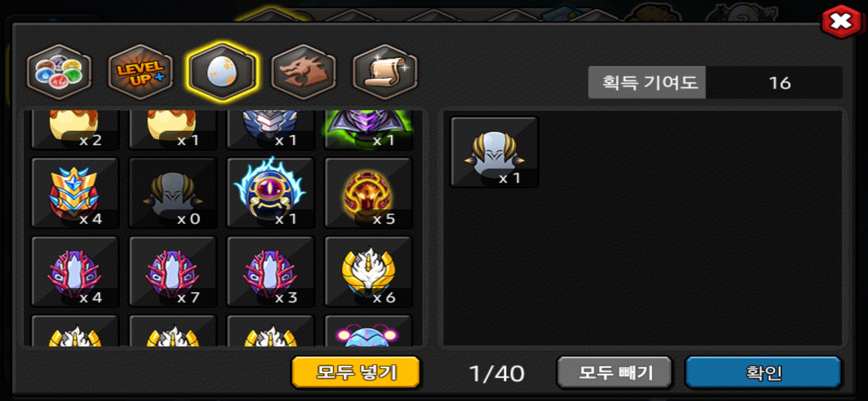Select the coral purple egg with x7
The image size is (868, 401).
(x=173, y=271)
